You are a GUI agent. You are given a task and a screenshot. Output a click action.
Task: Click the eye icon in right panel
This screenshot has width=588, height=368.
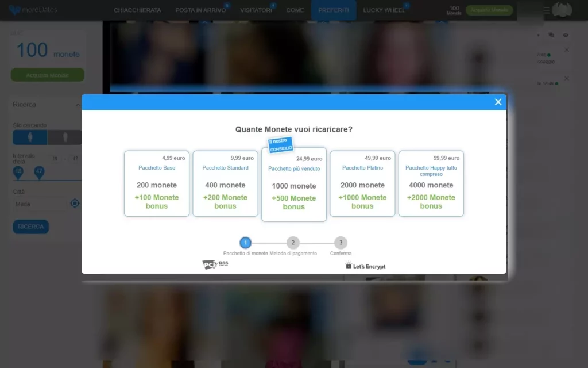tap(566, 35)
